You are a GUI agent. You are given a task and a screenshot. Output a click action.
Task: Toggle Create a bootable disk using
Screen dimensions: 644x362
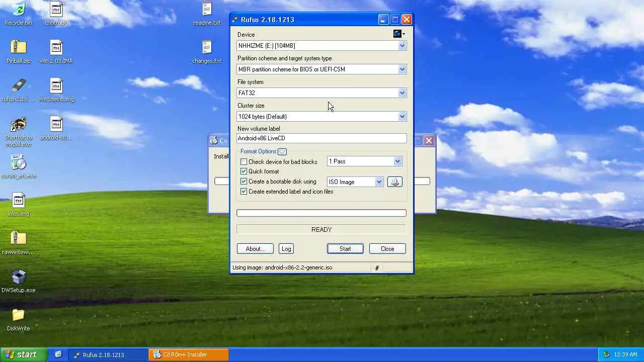coord(244,182)
